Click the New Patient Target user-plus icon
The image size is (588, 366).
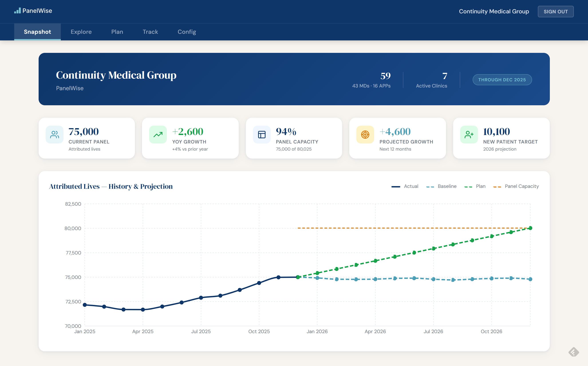pos(469,135)
